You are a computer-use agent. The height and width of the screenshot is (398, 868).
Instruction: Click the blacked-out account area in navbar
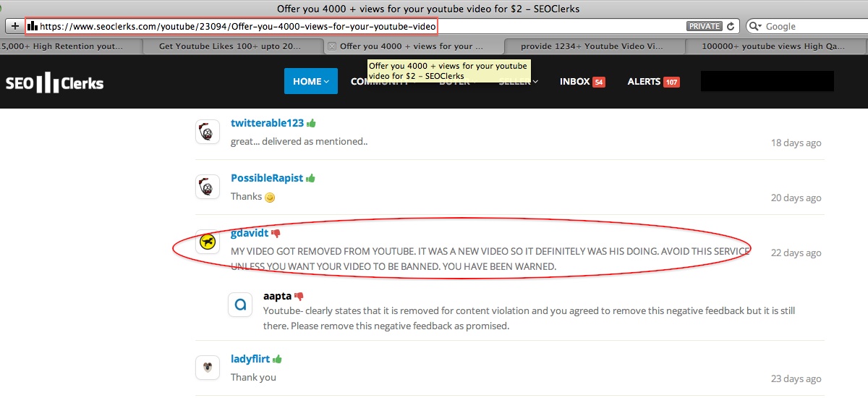pyautogui.click(x=767, y=81)
